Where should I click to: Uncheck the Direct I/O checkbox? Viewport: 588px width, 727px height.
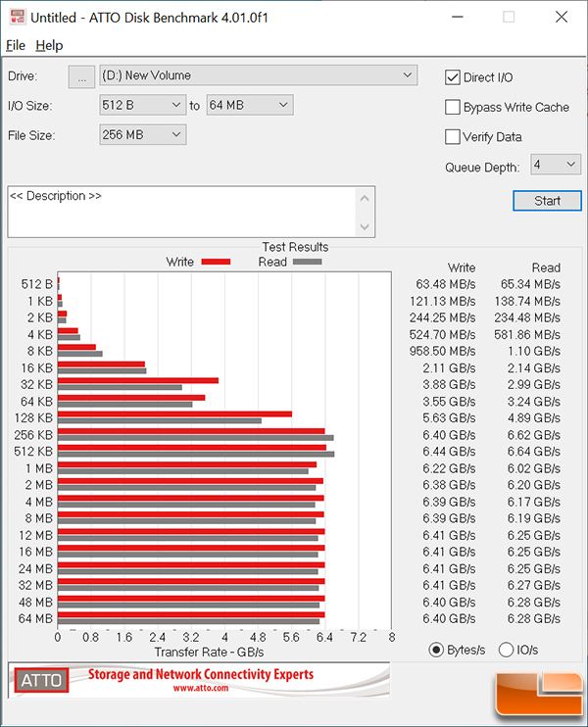pyautogui.click(x=452, y=77)
